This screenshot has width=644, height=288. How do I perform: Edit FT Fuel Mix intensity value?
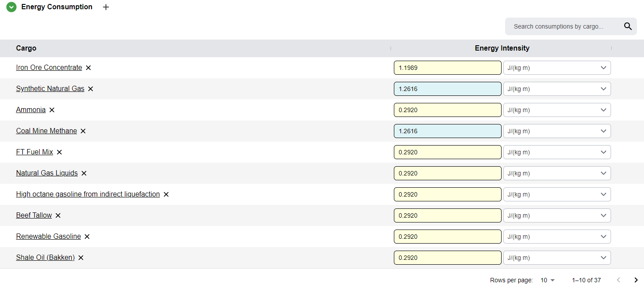coord(448,152)
